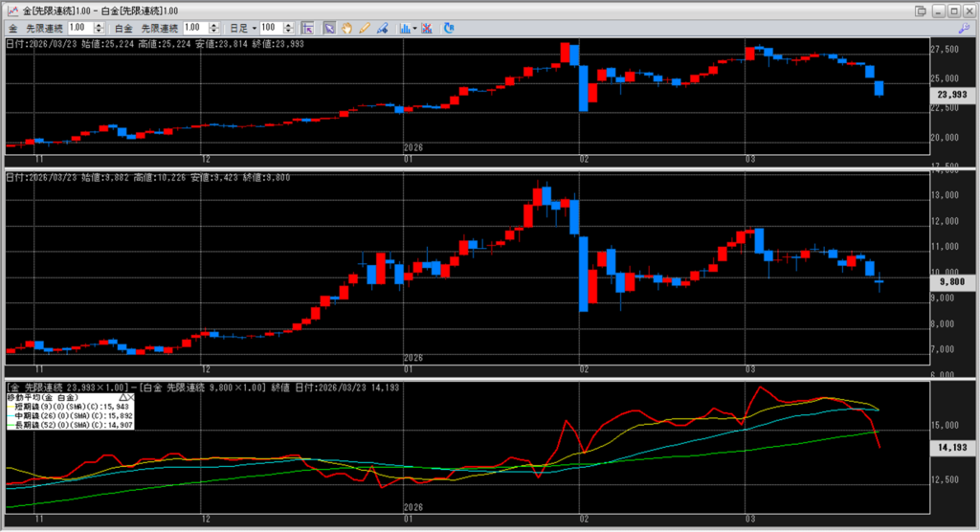
Task: Close the 移動平均 legend box
Action: (131, 396)
